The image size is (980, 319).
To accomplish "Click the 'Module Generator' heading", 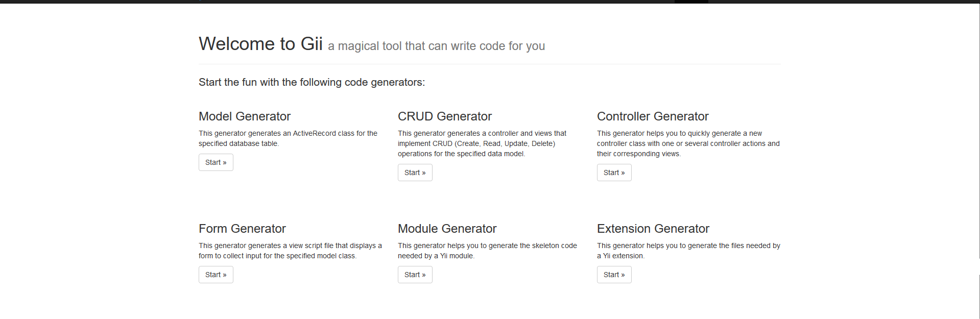I will [447, 229].
